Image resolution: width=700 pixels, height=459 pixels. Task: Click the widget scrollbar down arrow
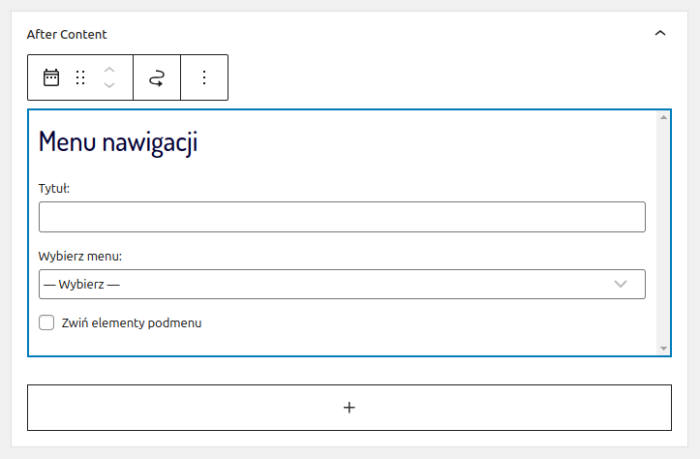664,348
